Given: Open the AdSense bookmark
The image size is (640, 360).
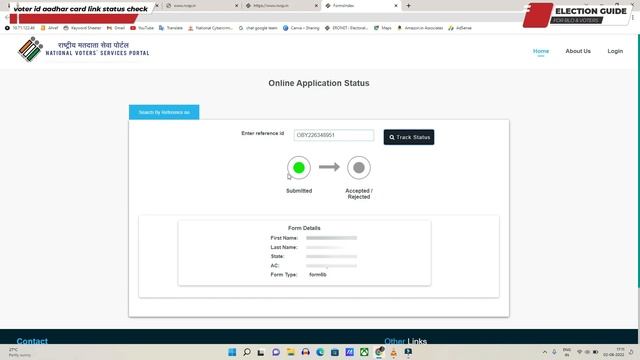Looking at the screenshot, I should [460, 28].
